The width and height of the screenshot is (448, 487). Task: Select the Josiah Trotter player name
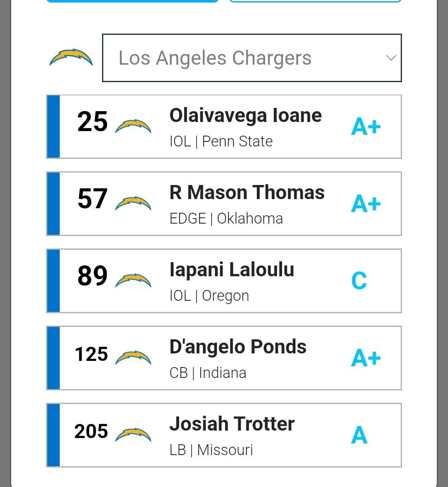(x=232, y=424)
